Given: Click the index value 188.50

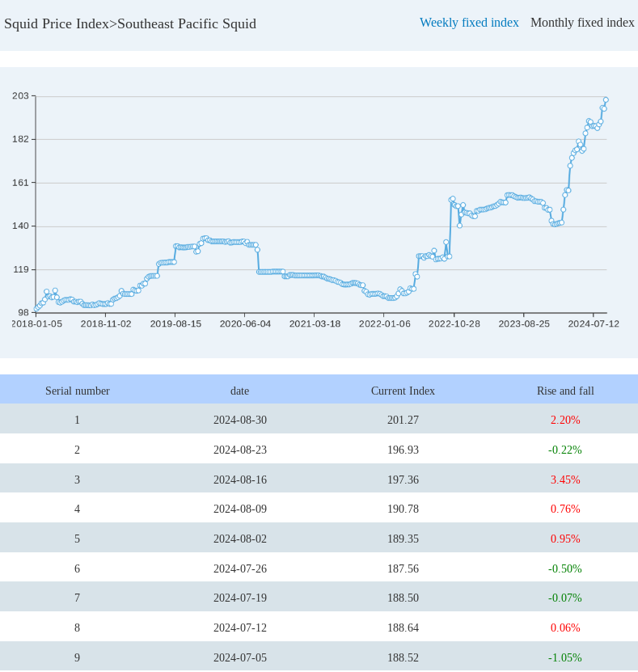Looking at the screenshot, I should [403, 598].
